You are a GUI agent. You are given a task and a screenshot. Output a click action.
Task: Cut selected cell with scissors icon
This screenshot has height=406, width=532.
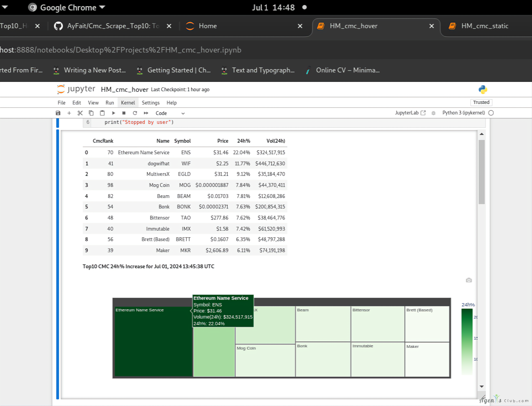pyautogui.click(x=80, y=113)
